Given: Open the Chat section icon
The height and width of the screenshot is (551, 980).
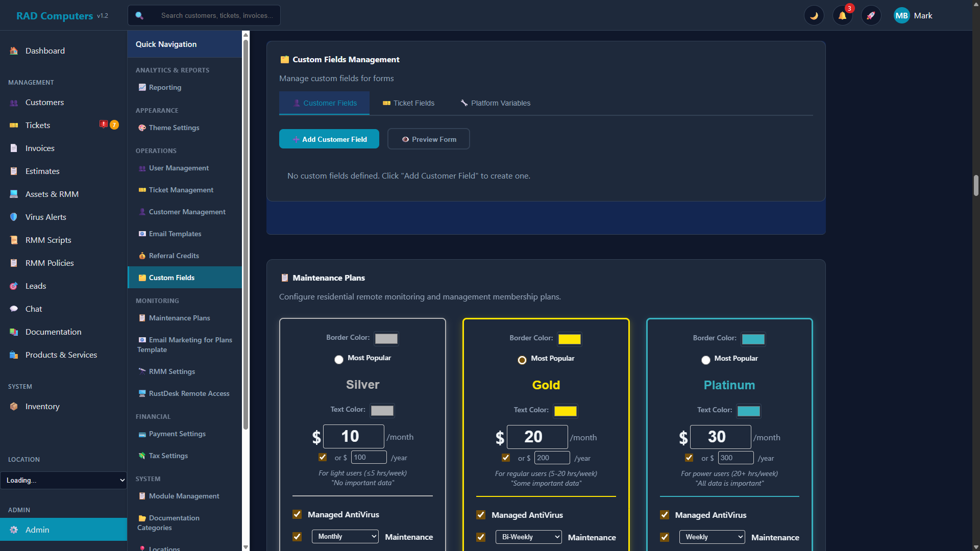Looking at the screenshot, I should [14, 309].
